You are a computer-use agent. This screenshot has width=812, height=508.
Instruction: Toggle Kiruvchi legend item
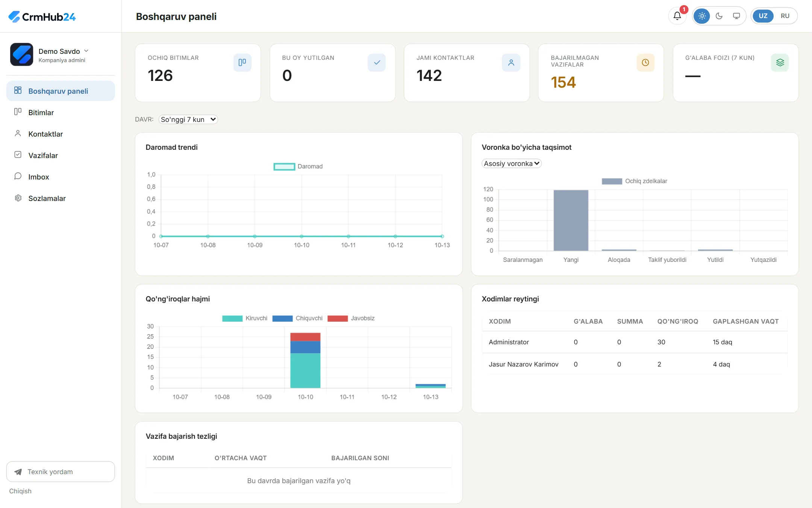[x=244, y=318]
